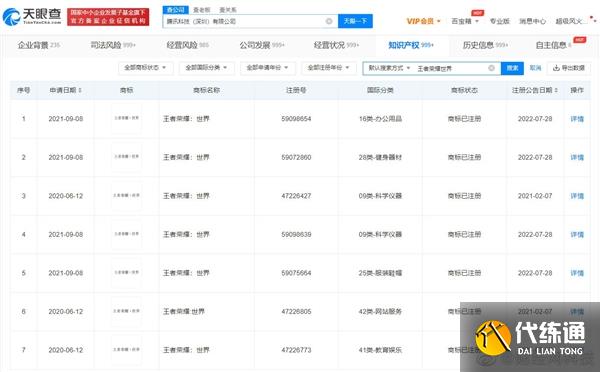600x372 pixels.
Task: Click registration number 59075664
Action: click(296, 273)
